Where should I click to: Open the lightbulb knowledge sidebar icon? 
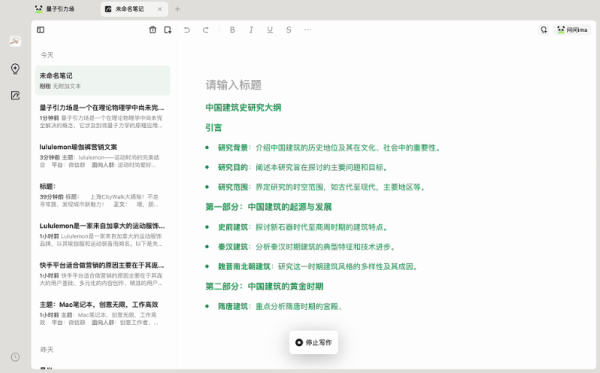(x=15, y=69)
